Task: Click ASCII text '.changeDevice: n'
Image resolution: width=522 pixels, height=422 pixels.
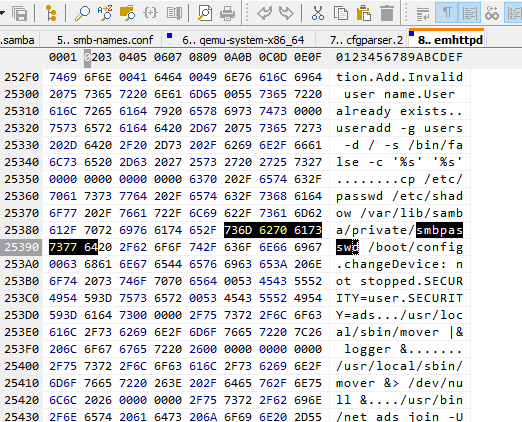Action: [399, 264]
